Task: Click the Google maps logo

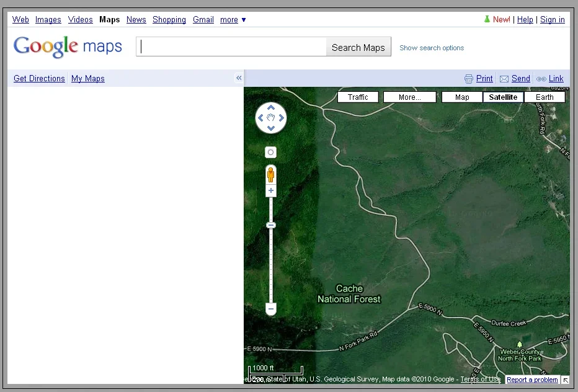Action: 68,47
